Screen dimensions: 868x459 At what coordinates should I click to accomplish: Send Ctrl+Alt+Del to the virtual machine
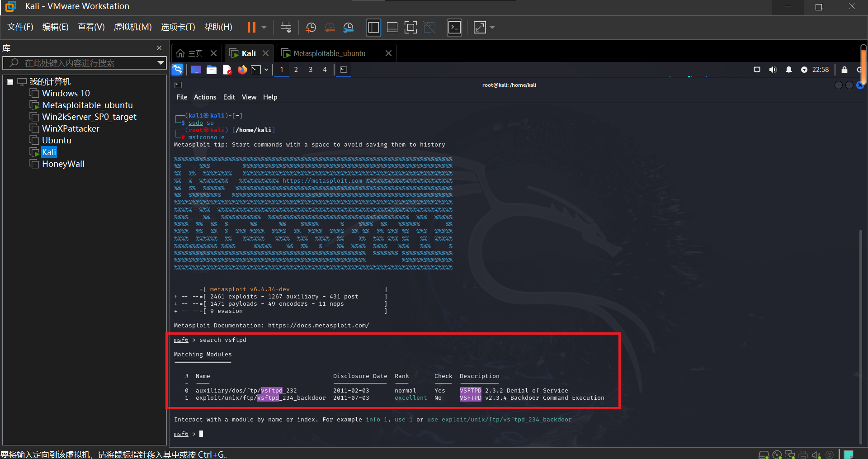286,28
